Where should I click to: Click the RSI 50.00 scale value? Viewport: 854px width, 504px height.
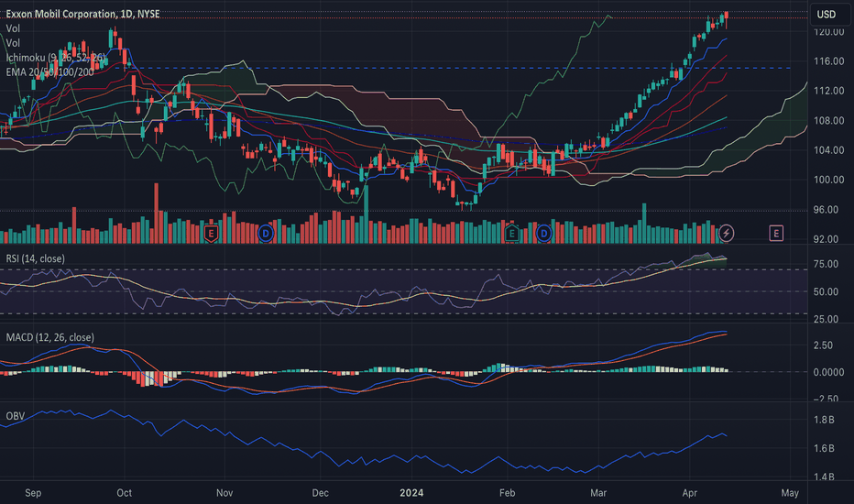[x=826, y=292]
